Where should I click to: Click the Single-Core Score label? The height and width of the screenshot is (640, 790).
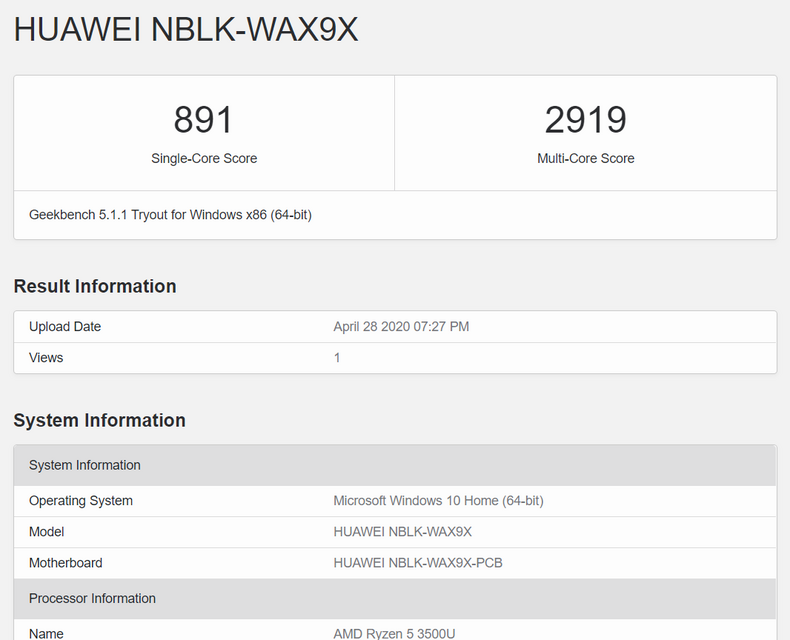[x=204, y=158]
